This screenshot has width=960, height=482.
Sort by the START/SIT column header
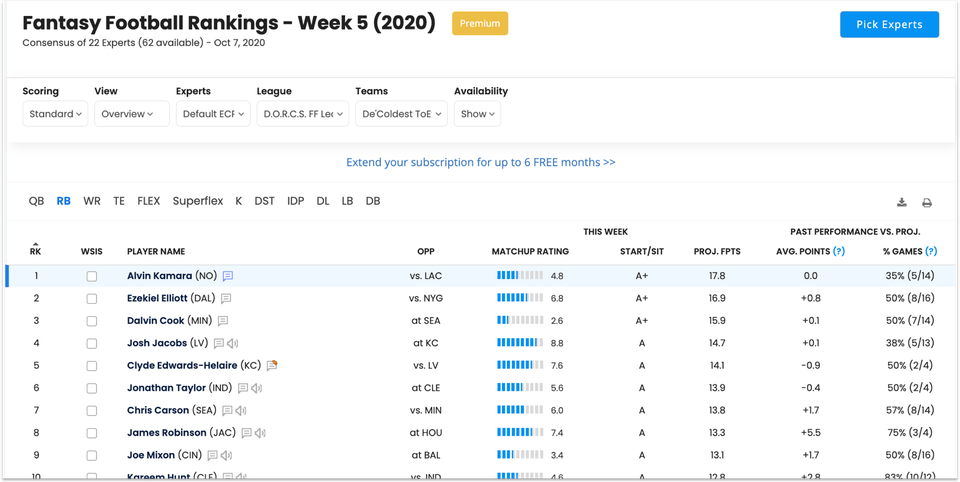642,251
